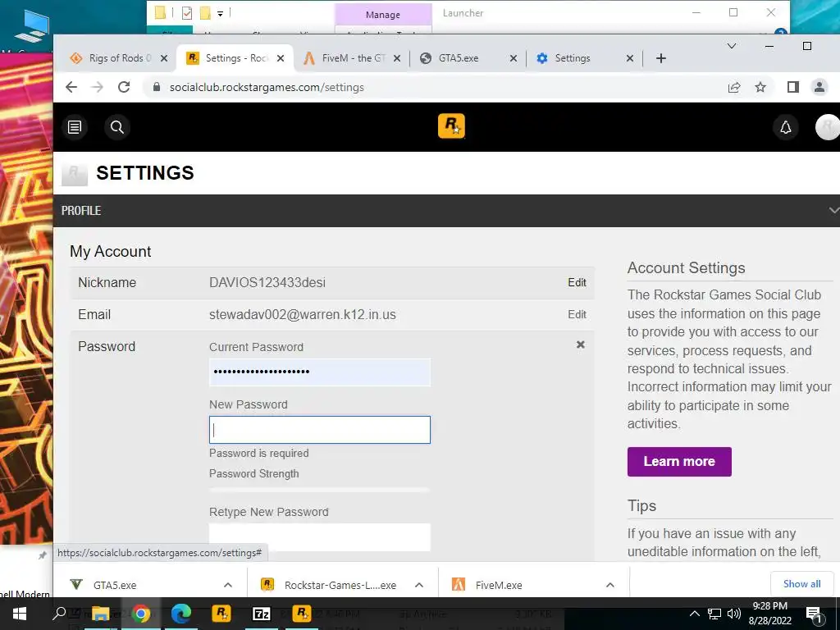The width and height of the screenshot is (840, 630).
Task: Open the network icon in system tray
Action: [714, 614]
